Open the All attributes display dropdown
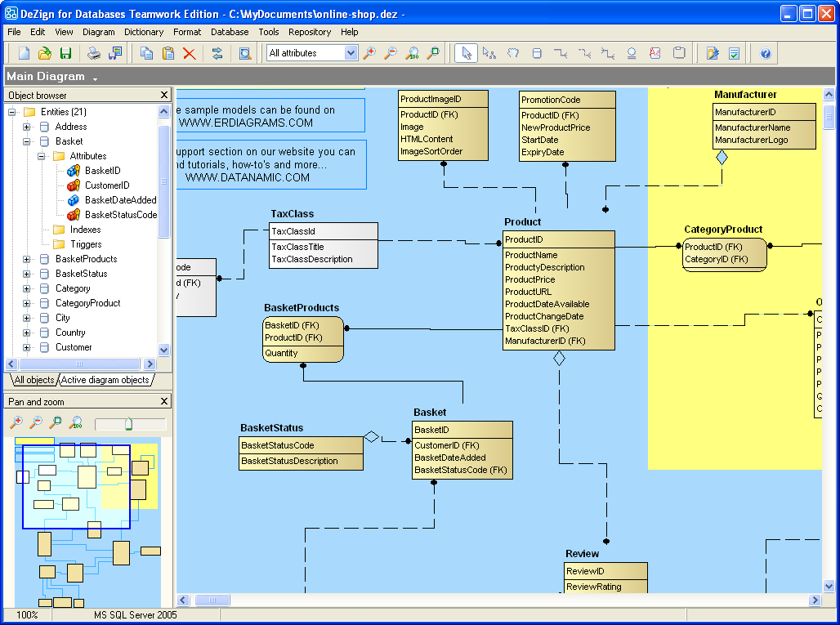 point(352,52)
